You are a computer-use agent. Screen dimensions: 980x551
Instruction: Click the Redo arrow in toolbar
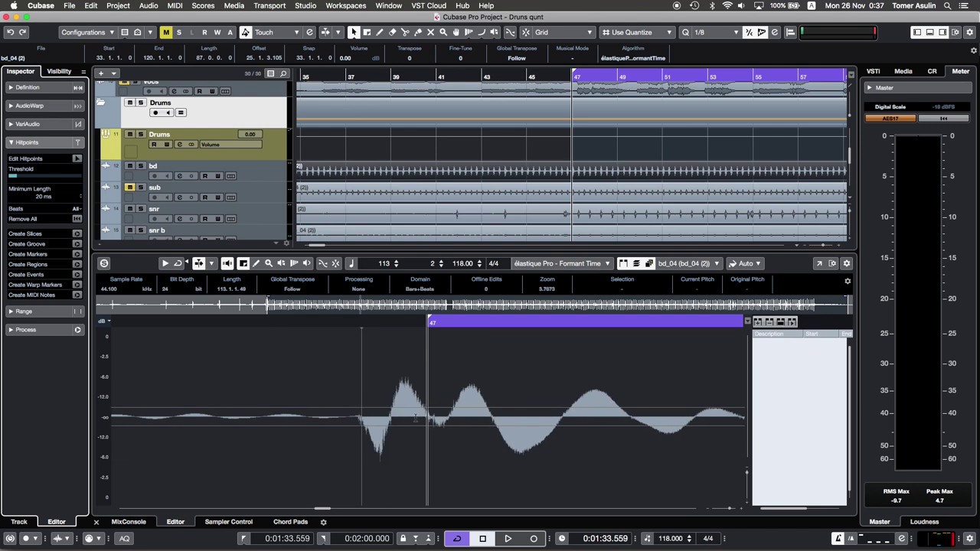(x=23, y=32)
